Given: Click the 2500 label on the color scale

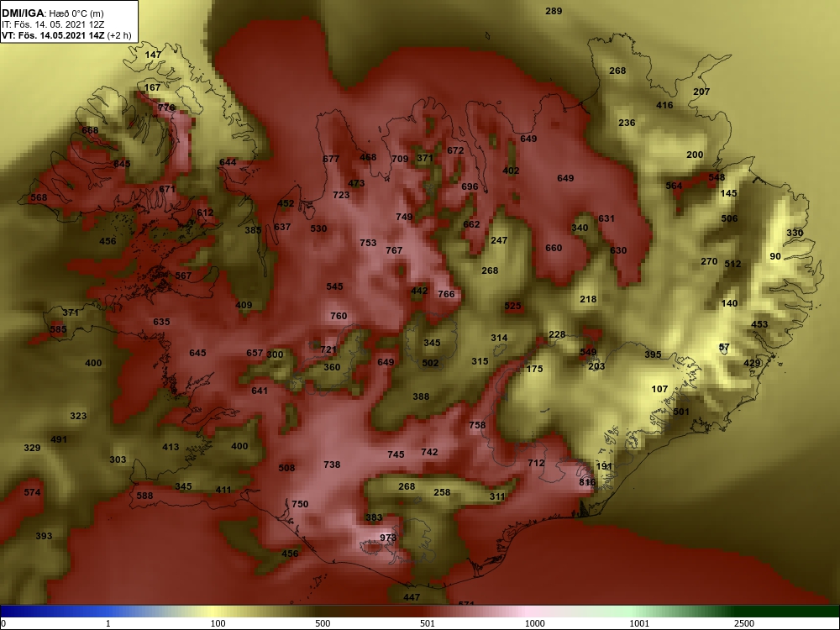Looking at the screenshot, I should [745, 623].
